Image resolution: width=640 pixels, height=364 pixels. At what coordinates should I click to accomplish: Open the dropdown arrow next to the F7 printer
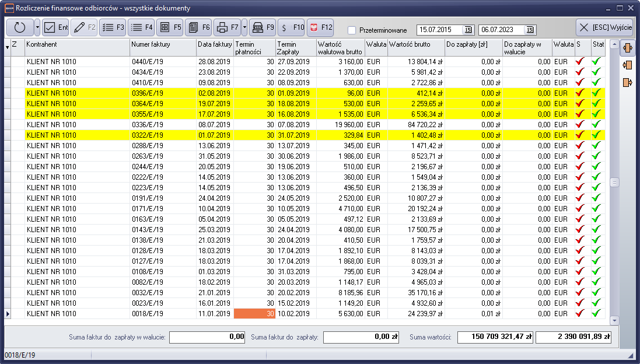point(244,27)
